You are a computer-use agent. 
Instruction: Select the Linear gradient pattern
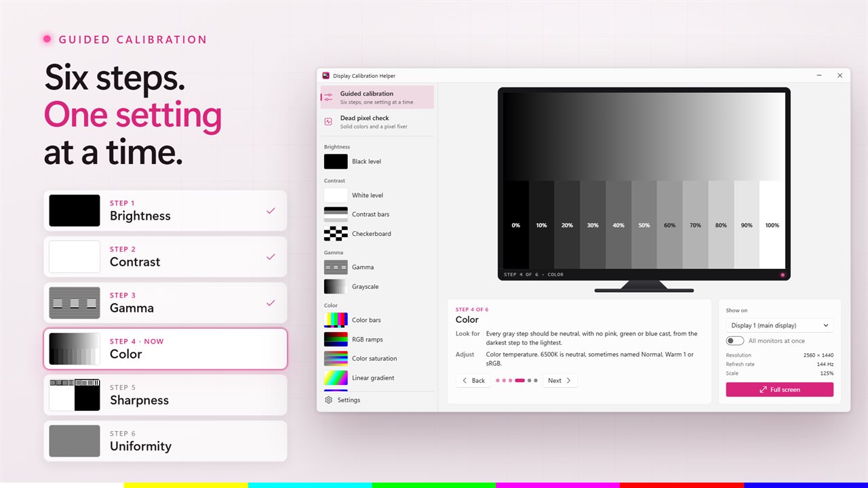pyautogui.click(x=377, y=378)
